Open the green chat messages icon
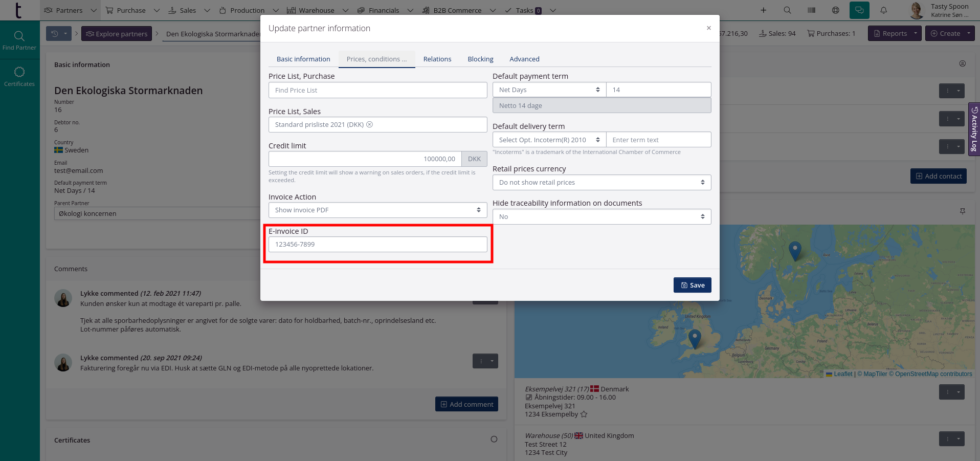Viewport: 980px width, 461px height. tap(859, 10)
